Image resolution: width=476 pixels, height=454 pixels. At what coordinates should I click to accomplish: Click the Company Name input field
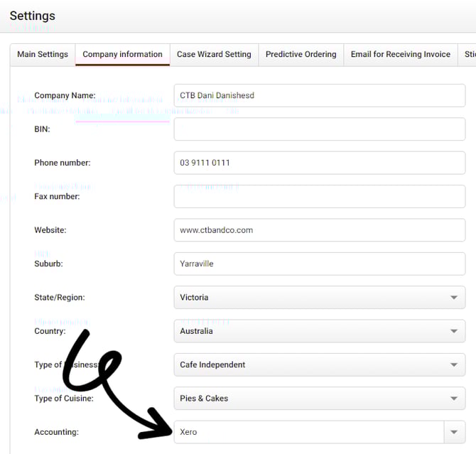tap(320, 95)
